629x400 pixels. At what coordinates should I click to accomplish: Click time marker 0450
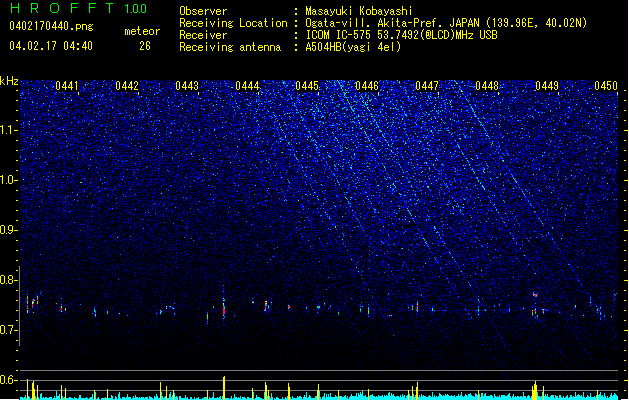click(x=606, y=86)
